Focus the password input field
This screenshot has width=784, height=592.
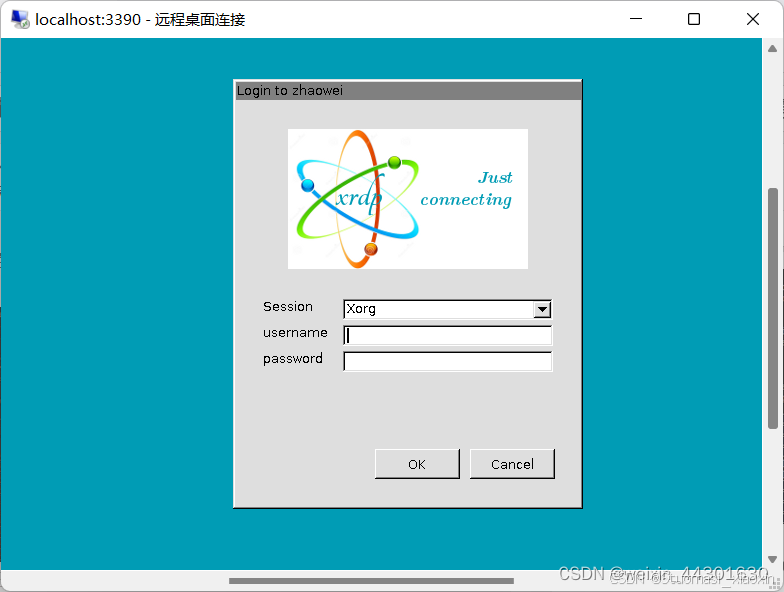448,361
